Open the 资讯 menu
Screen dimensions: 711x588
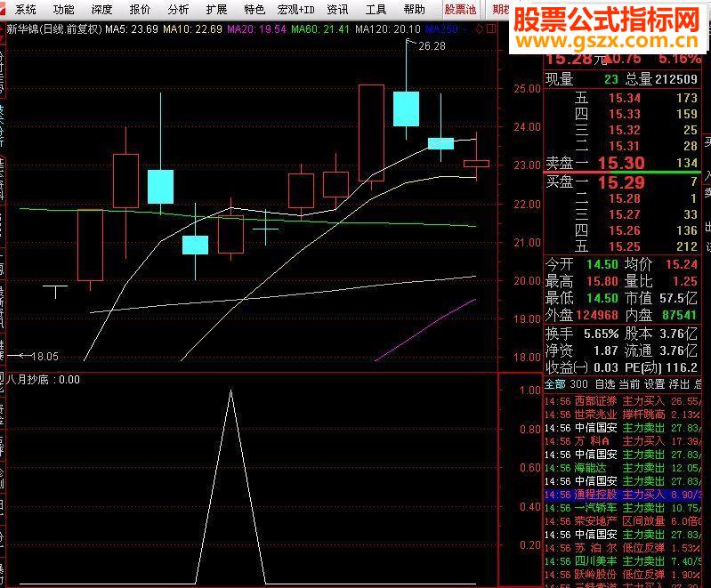[338, 9]
